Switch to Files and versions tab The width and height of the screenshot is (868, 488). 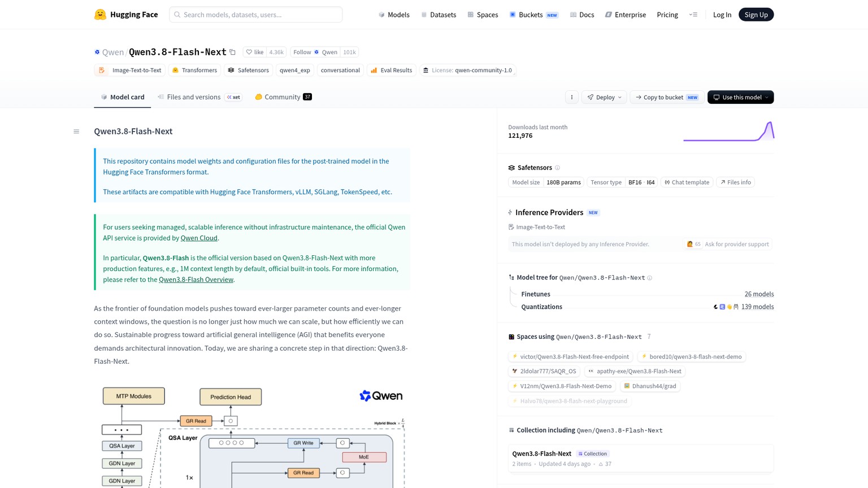click(x=199, y=97)
